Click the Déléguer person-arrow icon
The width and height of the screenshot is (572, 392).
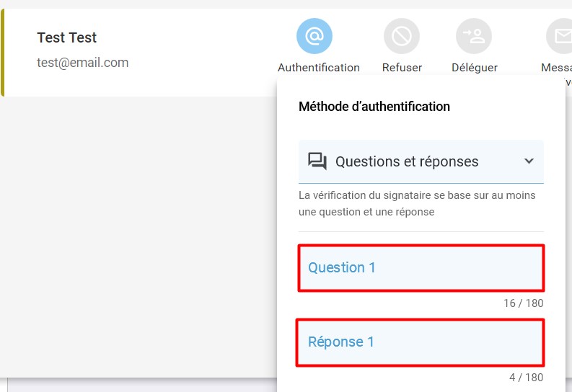click(x=474, y=36)
